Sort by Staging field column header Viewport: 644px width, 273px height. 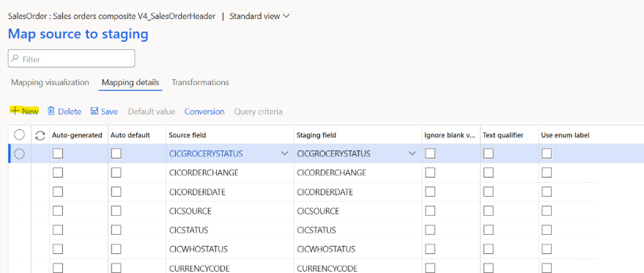[317, 135]
